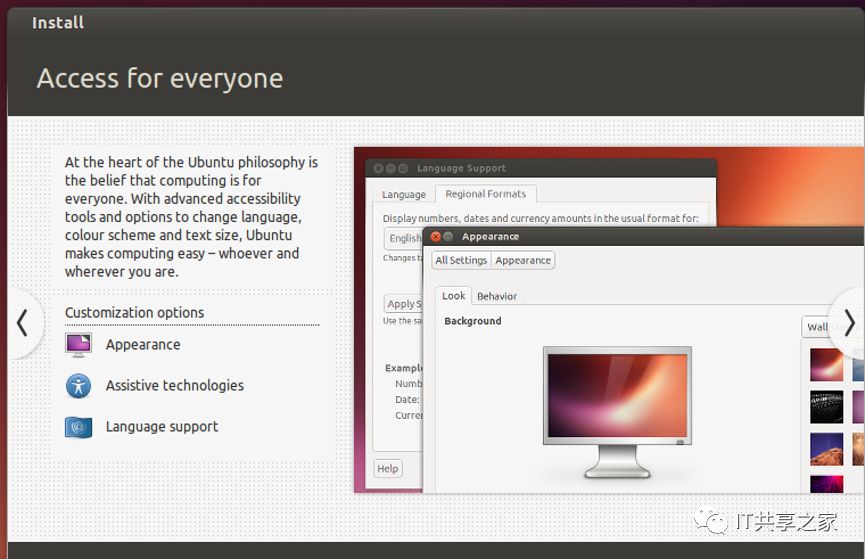
Task: Open the English regional format dropdown
Action: pyautogui.click(x=403, y=238)
